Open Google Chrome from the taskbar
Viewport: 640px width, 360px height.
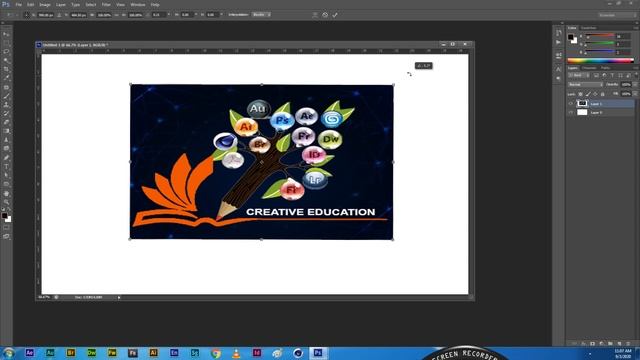[x=216, y=353]
